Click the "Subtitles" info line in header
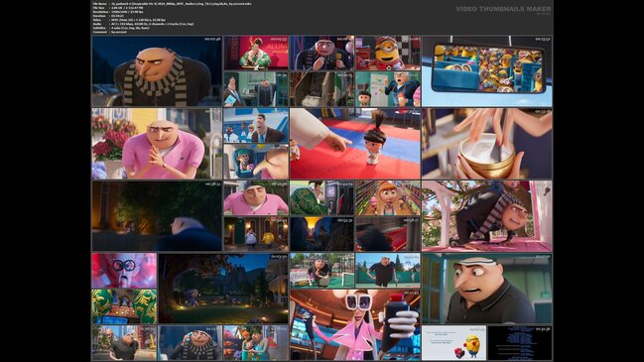The height and width of the screenshot is (362, 644). (x=121, y=29)
